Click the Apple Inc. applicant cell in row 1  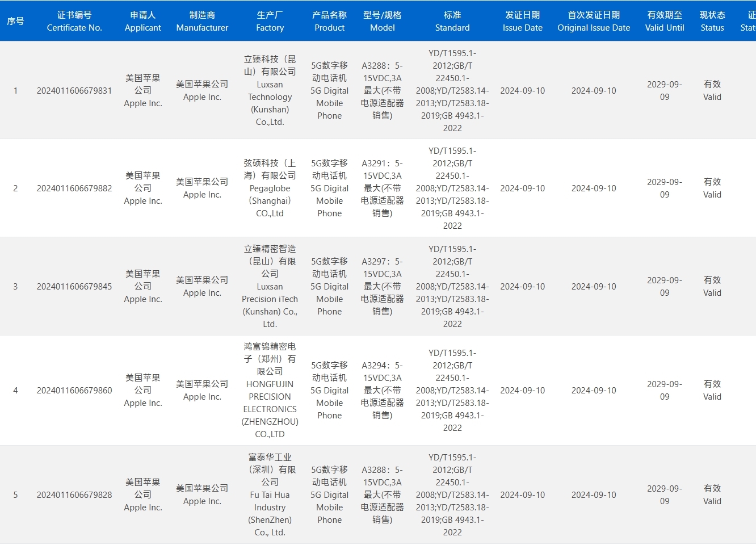(143, 91)
